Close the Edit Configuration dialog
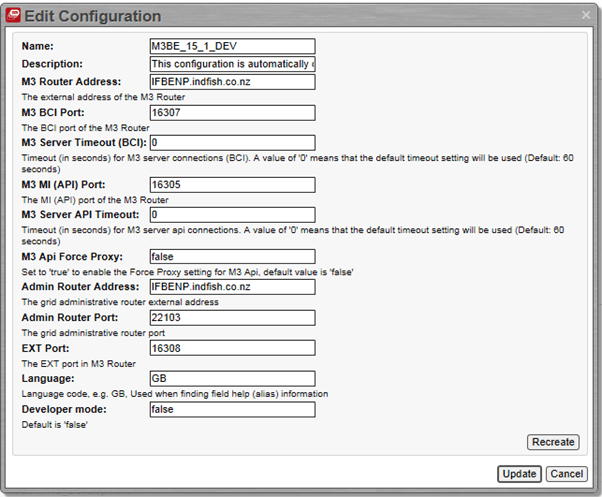 585,14
